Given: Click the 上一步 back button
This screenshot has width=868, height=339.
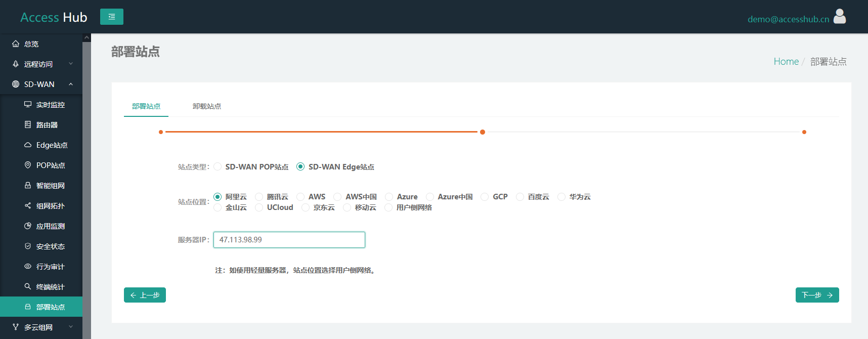Looking at the screenshot, I should (x=145, y=295).
